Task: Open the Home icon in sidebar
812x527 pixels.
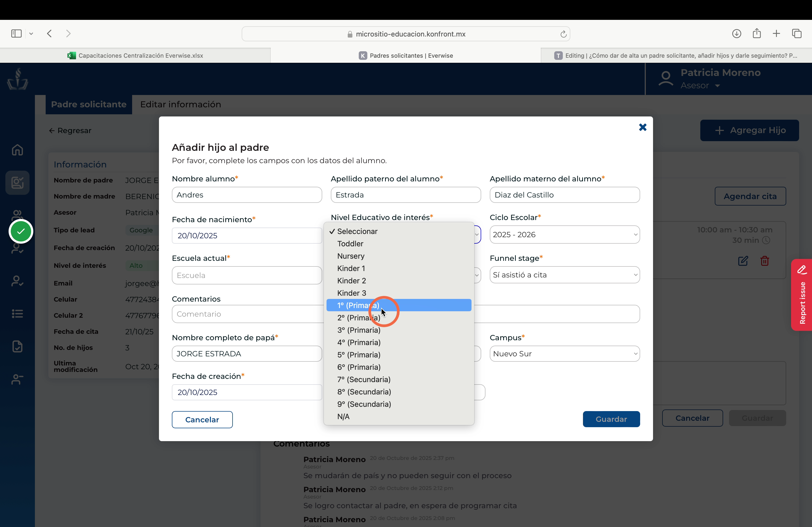Action: coord(17,150)
